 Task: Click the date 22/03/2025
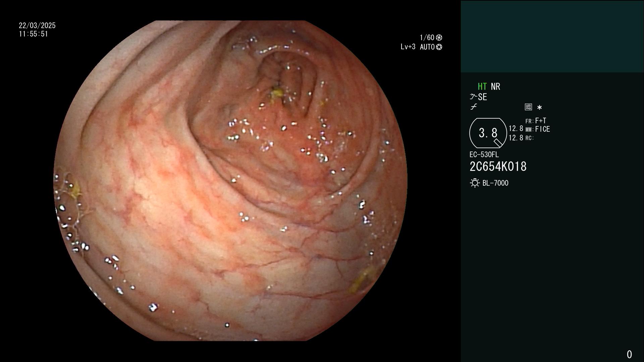[x=37, y=25]
